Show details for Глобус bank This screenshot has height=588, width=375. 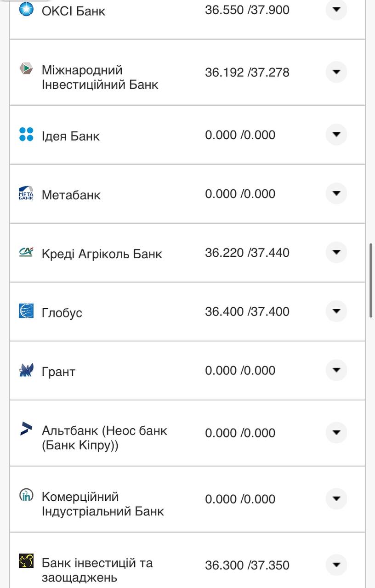click(336, 311)
